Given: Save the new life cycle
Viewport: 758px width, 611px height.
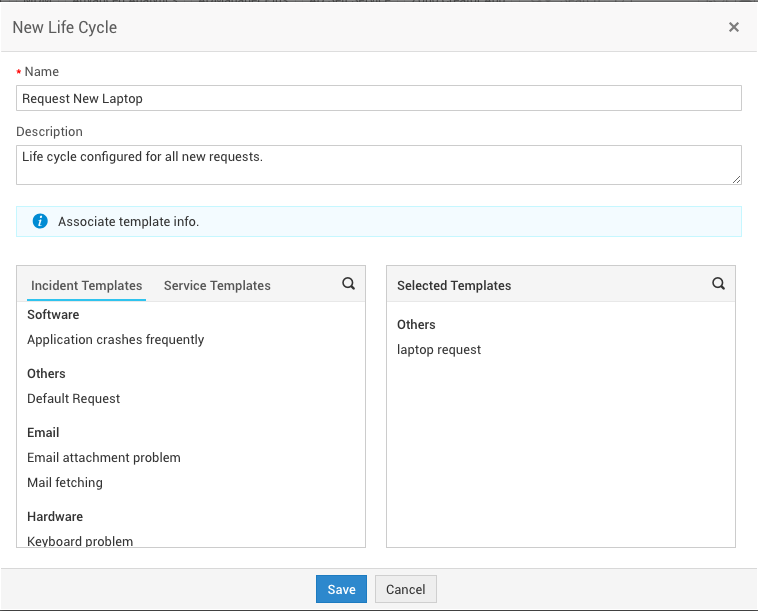Looking at the screenshot, I should point(341,589).
